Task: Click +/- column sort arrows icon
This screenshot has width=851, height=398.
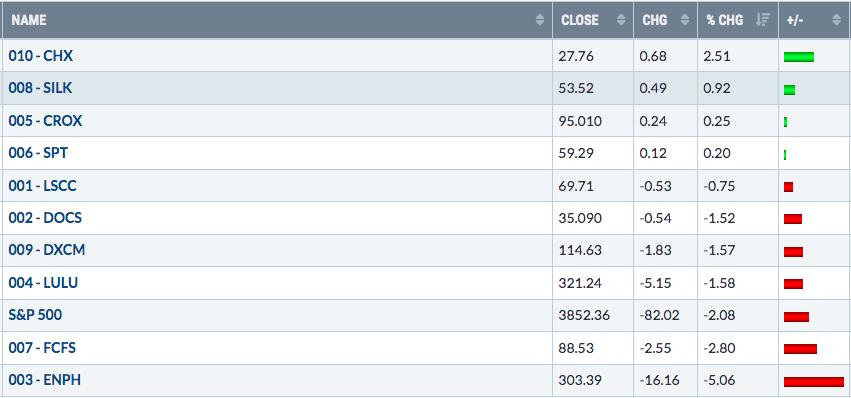Action: [x=836, y=20]
